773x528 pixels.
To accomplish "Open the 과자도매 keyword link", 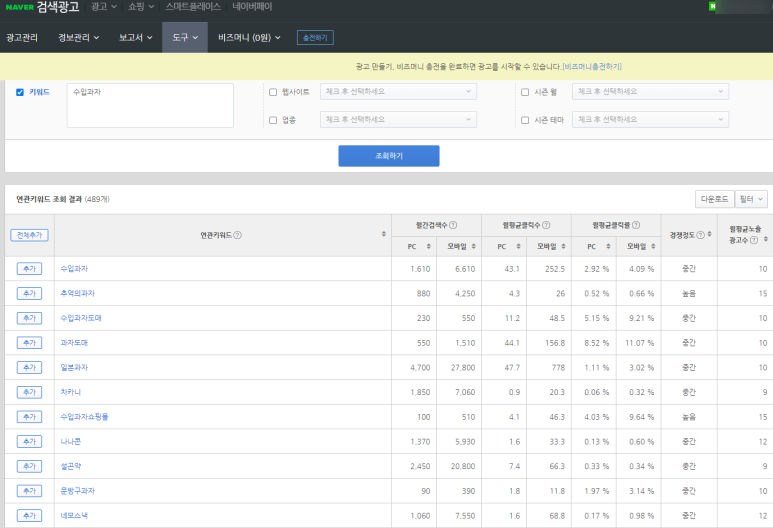I will (x=74, y=343).
